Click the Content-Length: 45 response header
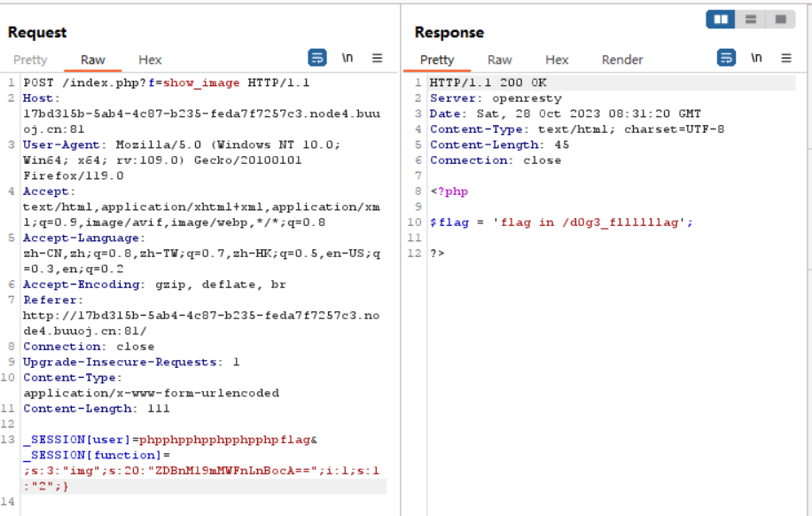This screenshot has width=812, height=516. pyautogui.click(x=499, y=145)
